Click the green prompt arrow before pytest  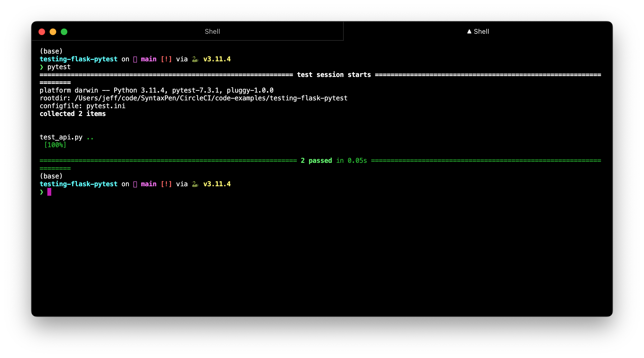[x=42, y=67]
